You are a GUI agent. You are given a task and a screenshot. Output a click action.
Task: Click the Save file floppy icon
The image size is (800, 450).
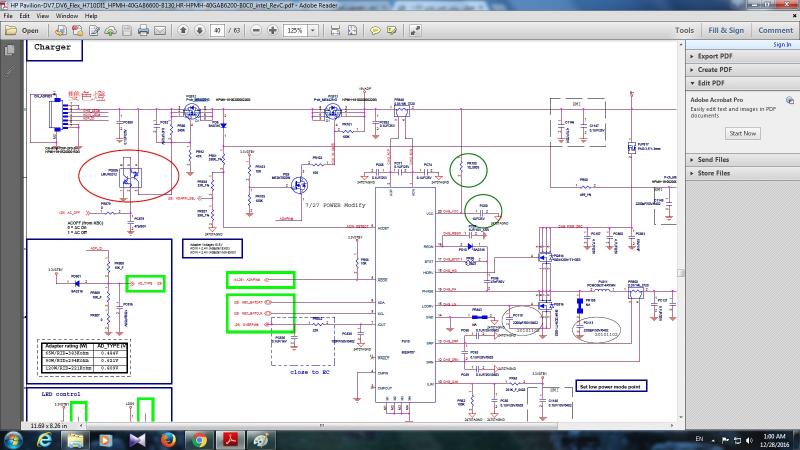tap(127, 31)
